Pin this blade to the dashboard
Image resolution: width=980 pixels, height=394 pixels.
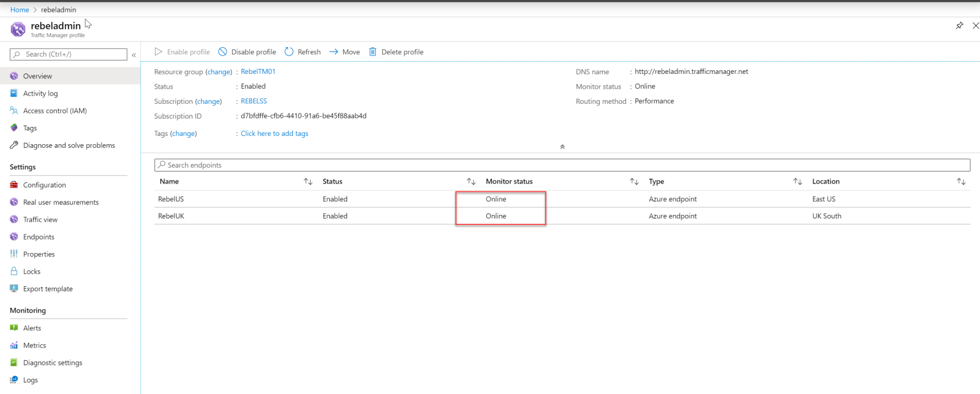tap(959, 26)
